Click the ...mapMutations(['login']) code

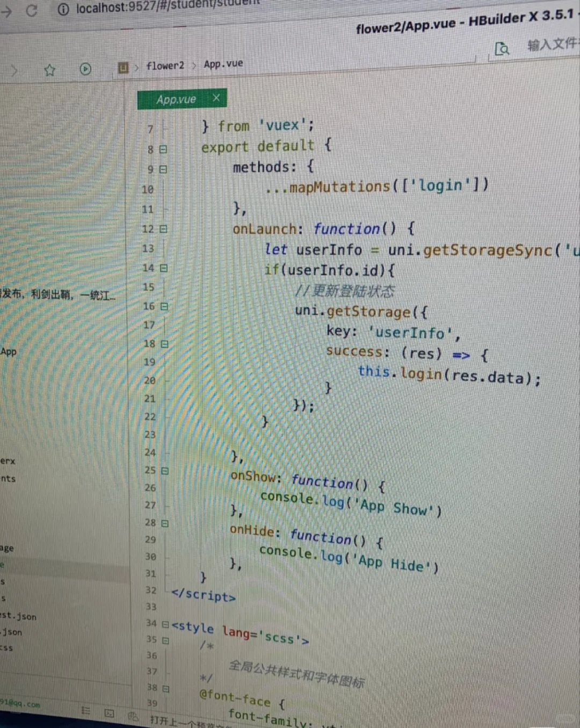[376, 186]
